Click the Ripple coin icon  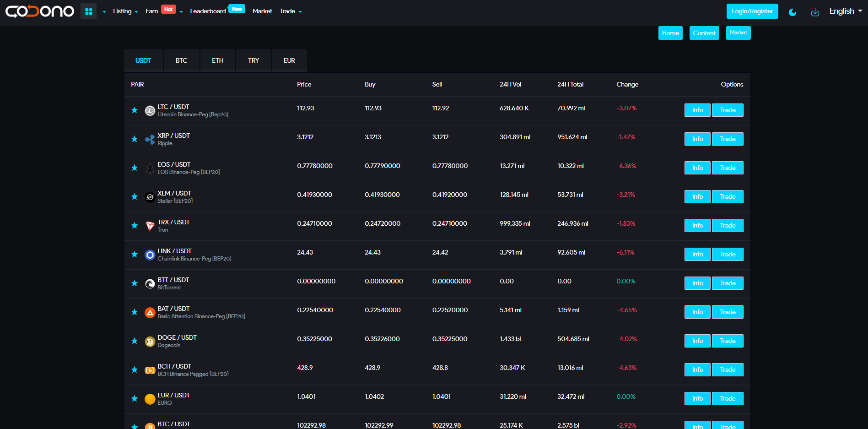(150, 140)
